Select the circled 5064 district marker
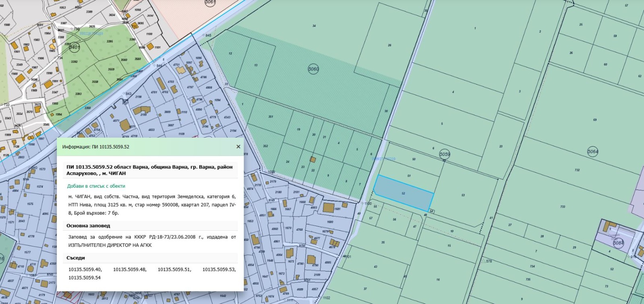 592,152
